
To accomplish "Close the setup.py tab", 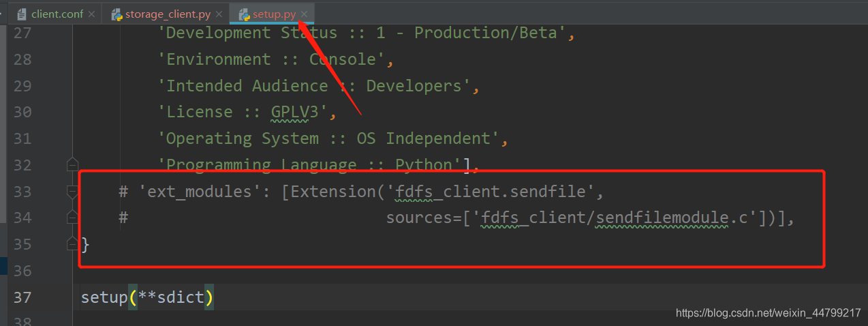I will (x=304, y=14).
